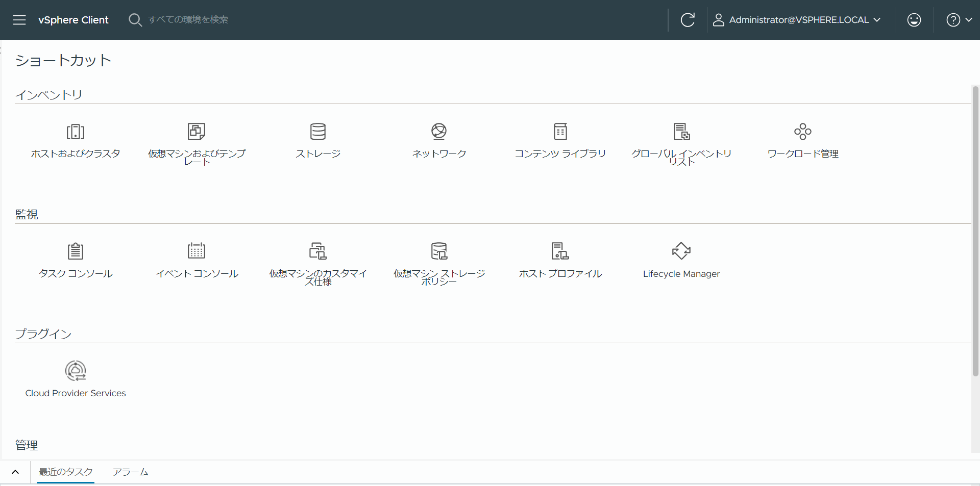The image size is (980, 486).
Task: Click the 監視 section heading
Action: pyautogui.click(x=27, y=214)
